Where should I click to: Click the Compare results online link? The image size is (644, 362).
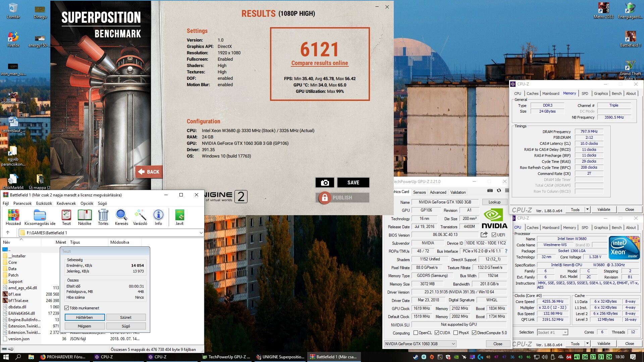point(320,63)
